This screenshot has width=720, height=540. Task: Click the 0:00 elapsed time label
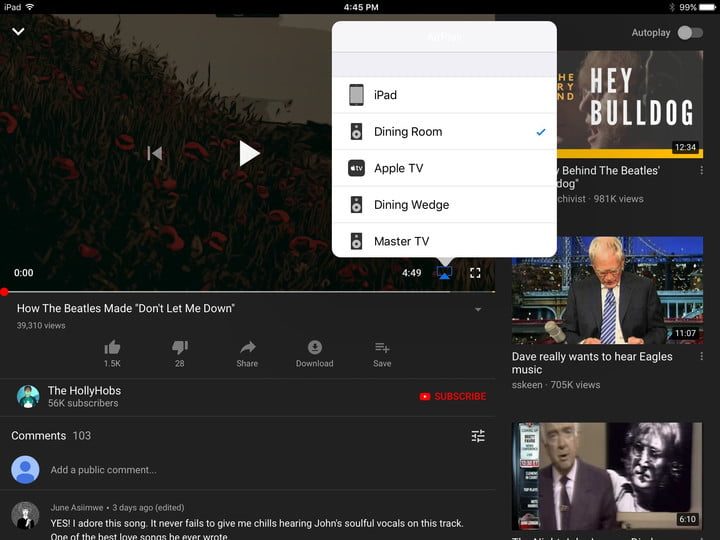tap(23, 273)
